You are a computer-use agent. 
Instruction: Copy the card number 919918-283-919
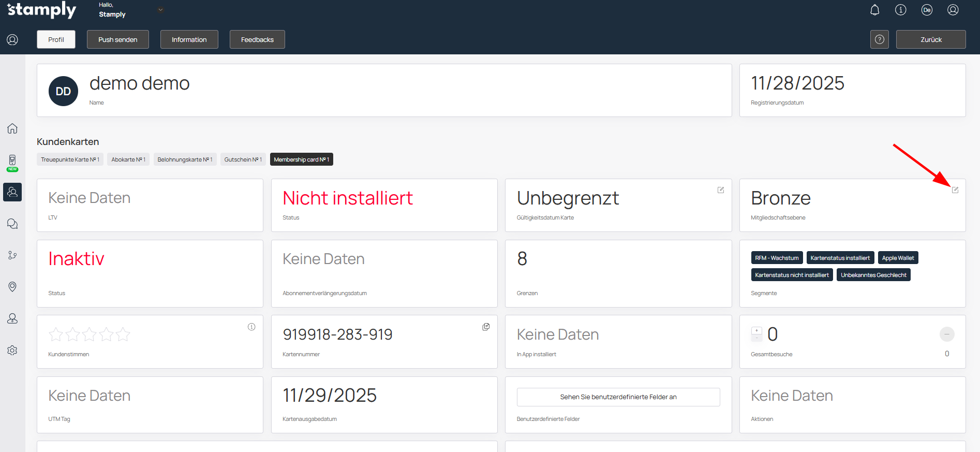pos(486,327)
